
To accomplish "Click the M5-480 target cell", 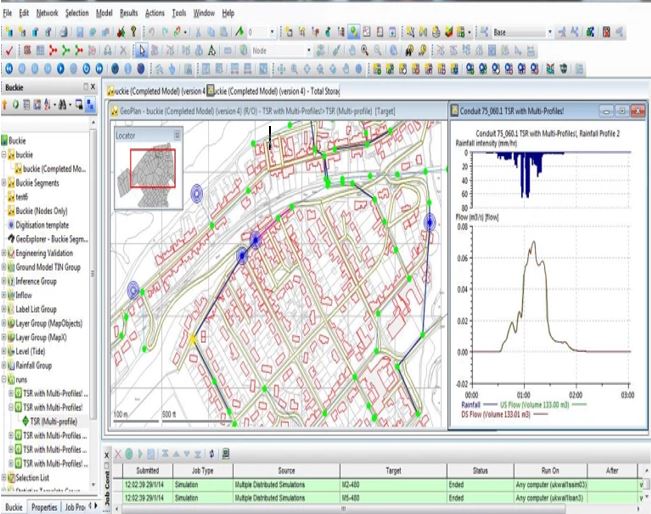I will (393, 497).
